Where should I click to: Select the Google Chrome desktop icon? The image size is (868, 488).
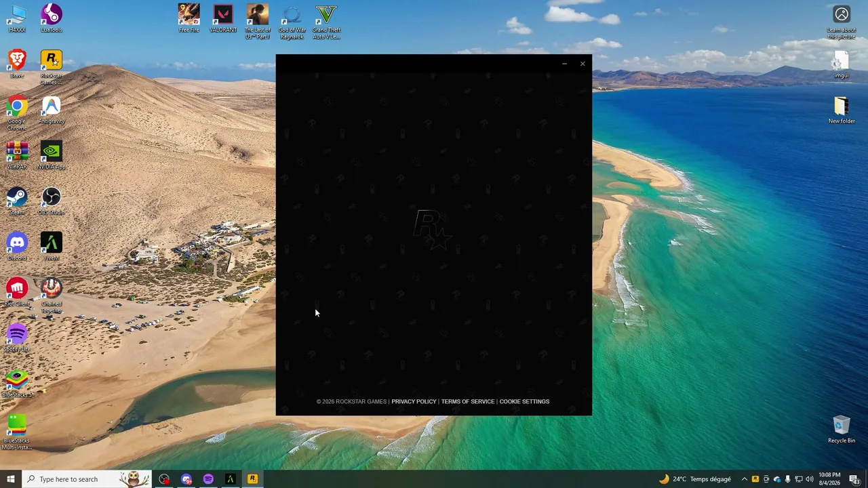click(17, 113)
